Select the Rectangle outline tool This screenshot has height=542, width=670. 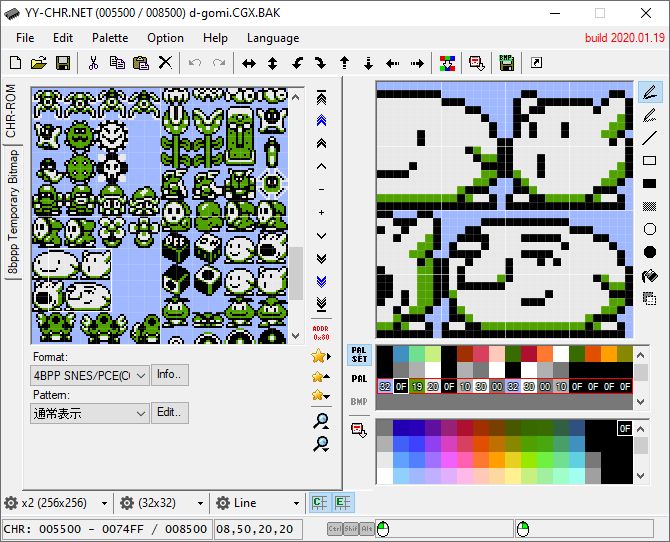point(649,161)
